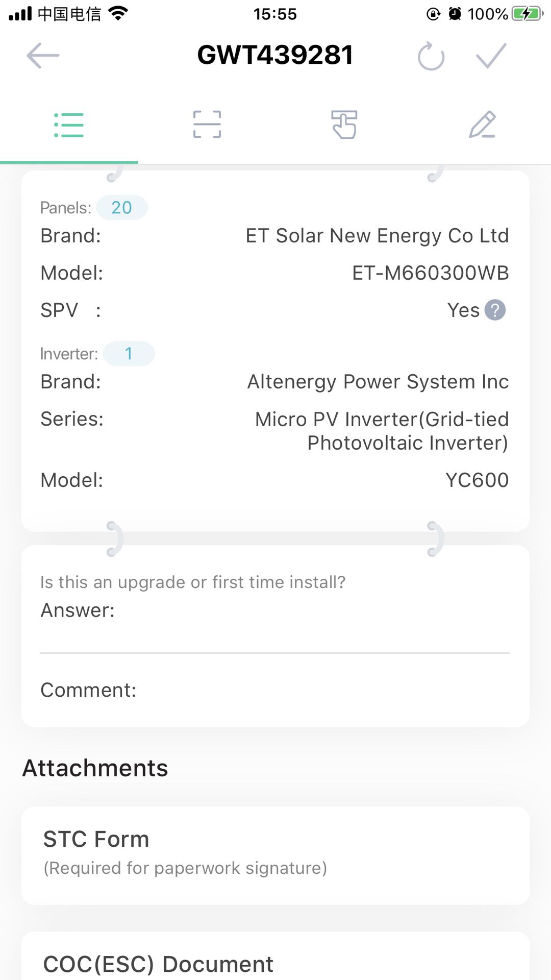Tap the SPV help question mark
The image size is (551, 980).
(494, 310)
